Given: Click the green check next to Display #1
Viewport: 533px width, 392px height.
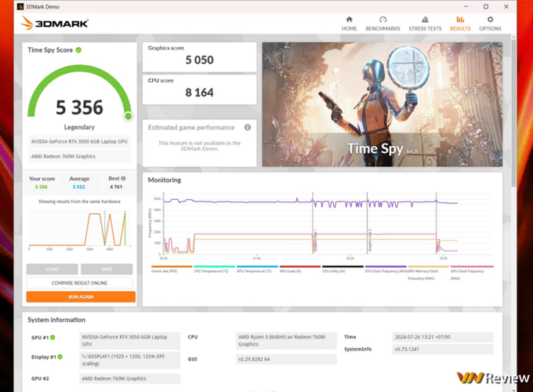Looking at the screenshot, I should tap(60, 357).
